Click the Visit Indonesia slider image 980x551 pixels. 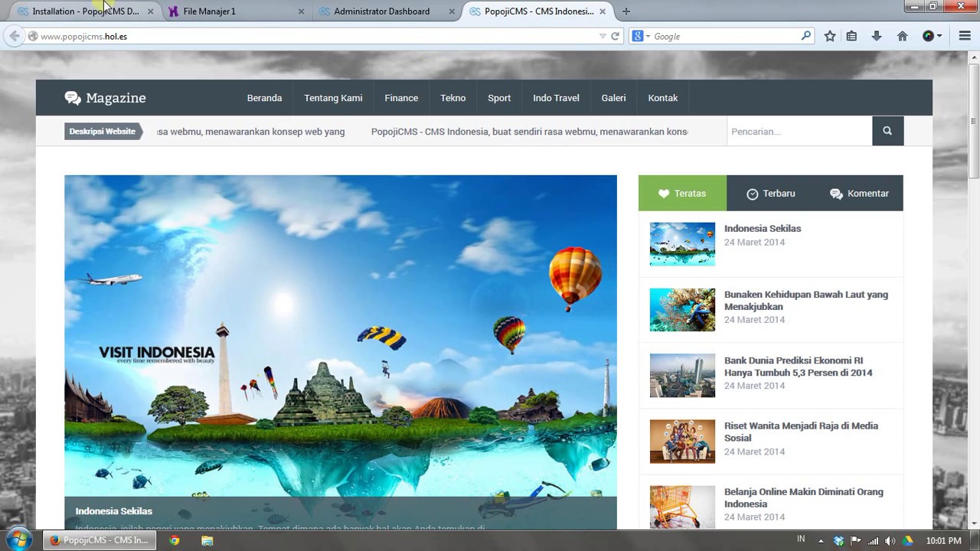click(x=341, y=337)
